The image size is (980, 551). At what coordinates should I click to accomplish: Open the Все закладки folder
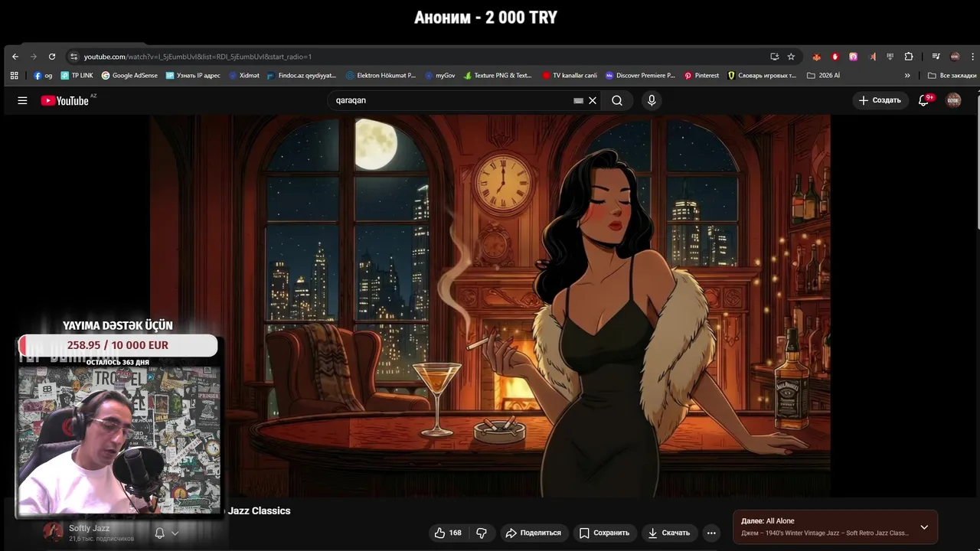[x=952, y=76]
